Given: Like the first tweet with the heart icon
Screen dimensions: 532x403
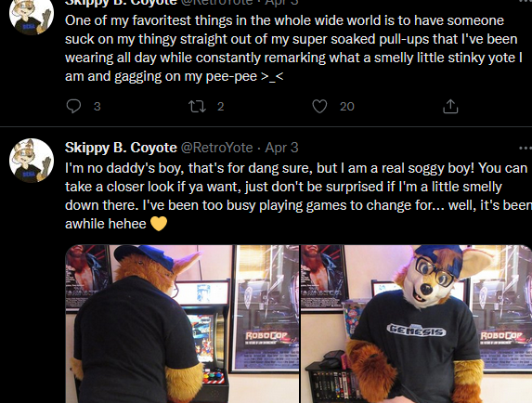Looking at the screenshot, I should pyautogui.click(x=319, y=106).
